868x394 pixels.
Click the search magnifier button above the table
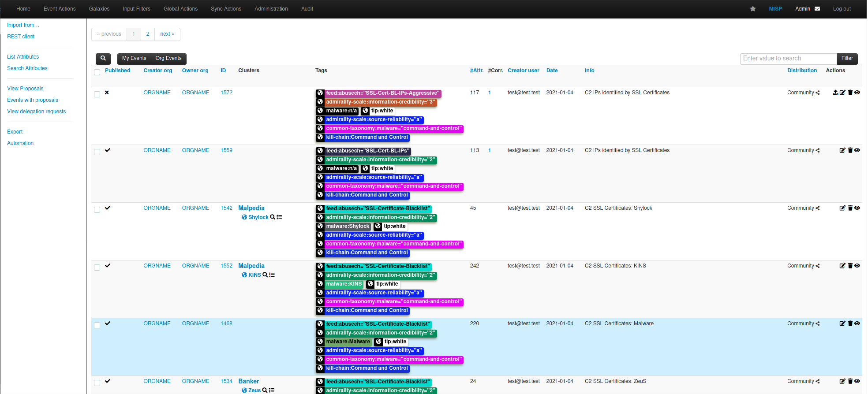[103, 59]
